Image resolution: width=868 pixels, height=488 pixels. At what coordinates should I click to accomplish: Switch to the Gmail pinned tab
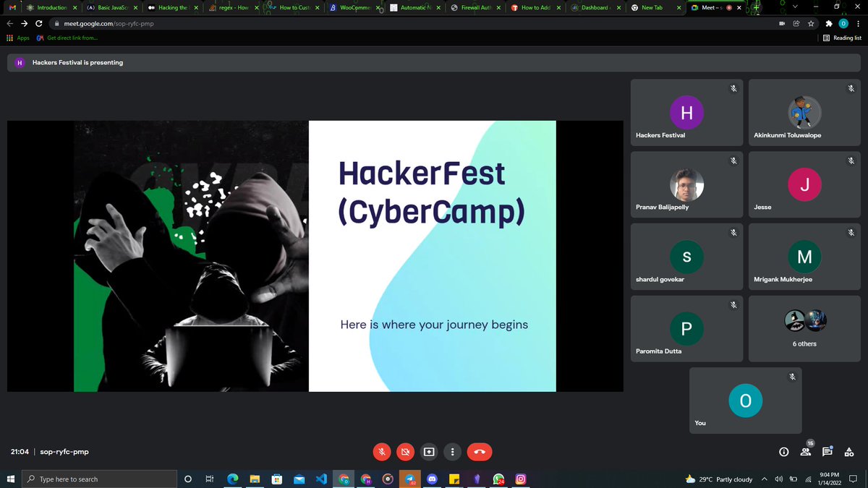(11, 7)
